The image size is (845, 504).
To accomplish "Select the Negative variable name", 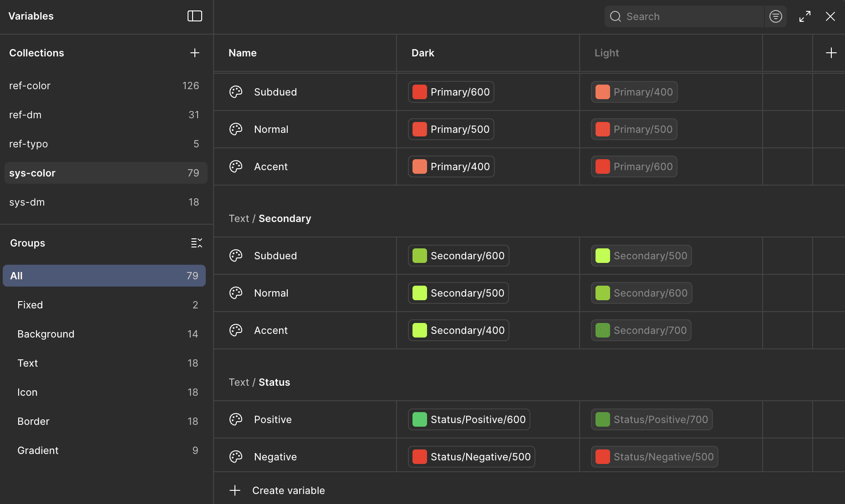I will click(275, 457).
